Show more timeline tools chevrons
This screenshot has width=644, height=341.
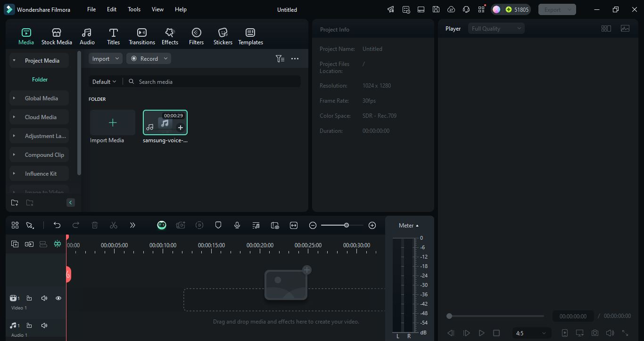[132, 225]
